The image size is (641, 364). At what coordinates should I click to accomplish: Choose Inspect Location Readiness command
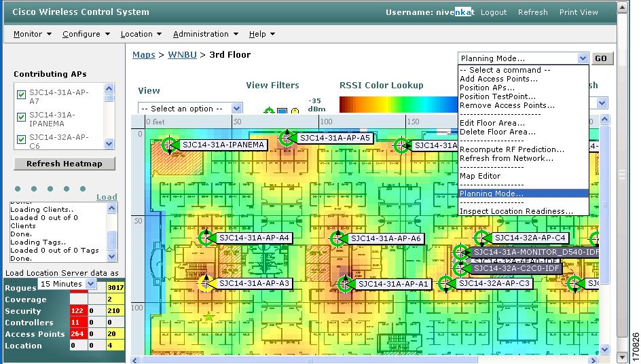(516, 211)
